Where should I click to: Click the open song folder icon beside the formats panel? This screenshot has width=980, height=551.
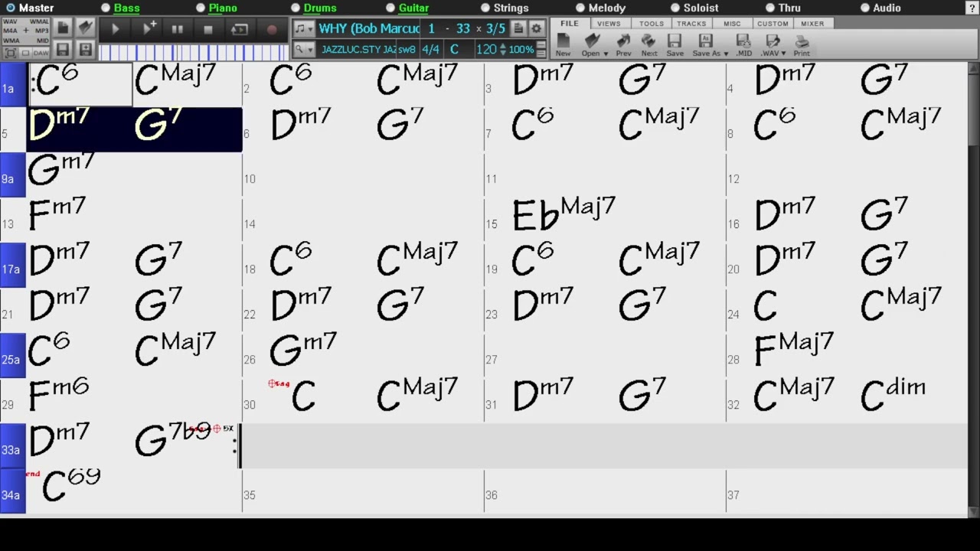[x=86, y=28]
